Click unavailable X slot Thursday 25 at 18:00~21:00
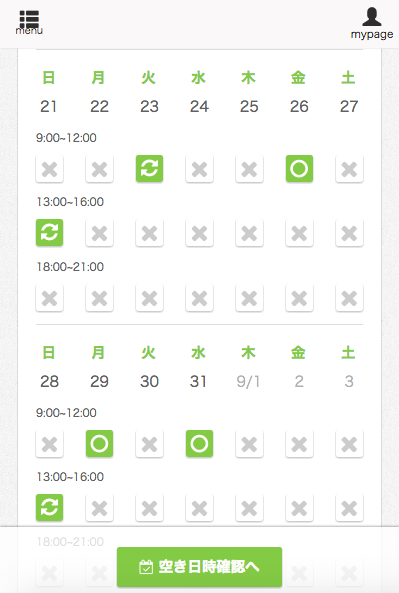Viewport: 399px width, 593px height. (249, 298)
